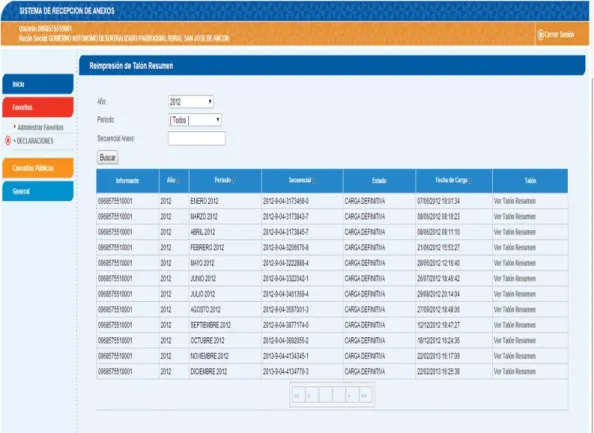Go to the last results page
The image size is (594, 433).
[365, 395]
